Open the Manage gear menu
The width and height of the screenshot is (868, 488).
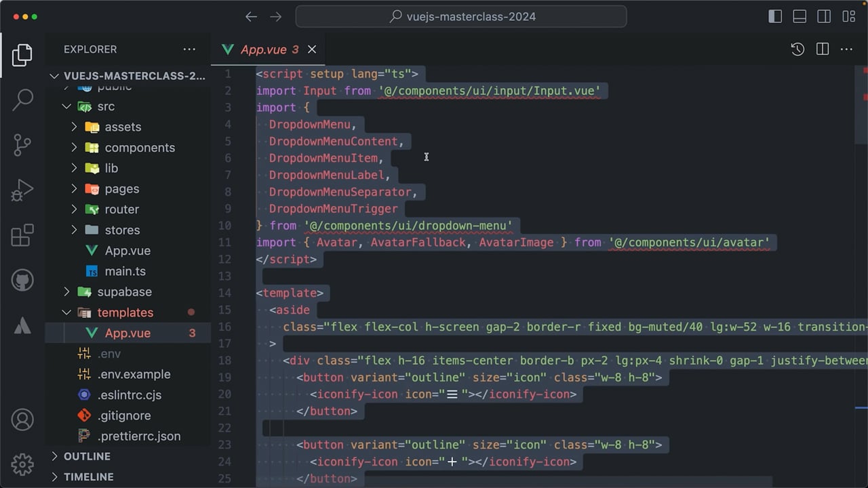click(x=22, y=464)
